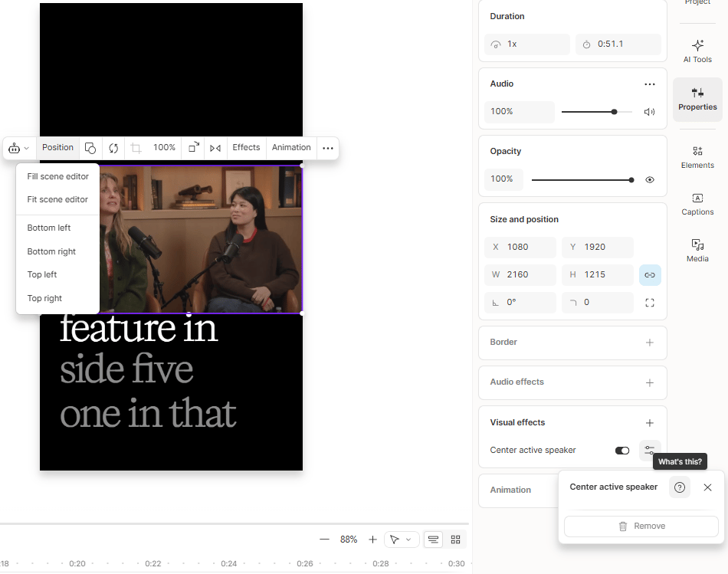Open the Effects toolbar item
Viewport: 728px width, 574px height.
(246, 148)
